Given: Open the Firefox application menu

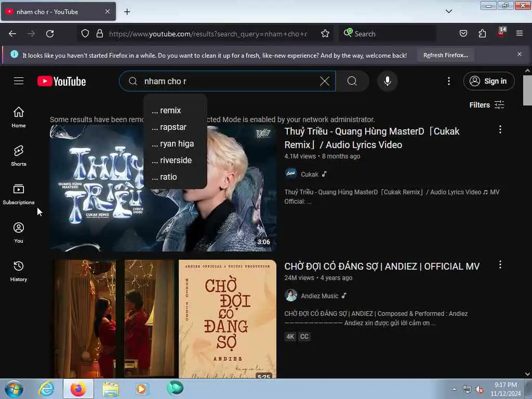Looking at the screenshot, I should (x=520, y=33).
